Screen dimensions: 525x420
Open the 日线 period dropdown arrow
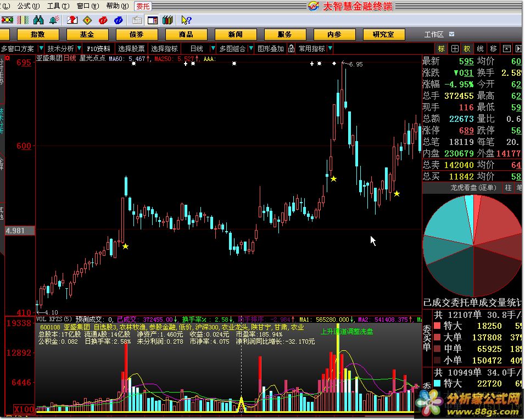pos(213,48)
